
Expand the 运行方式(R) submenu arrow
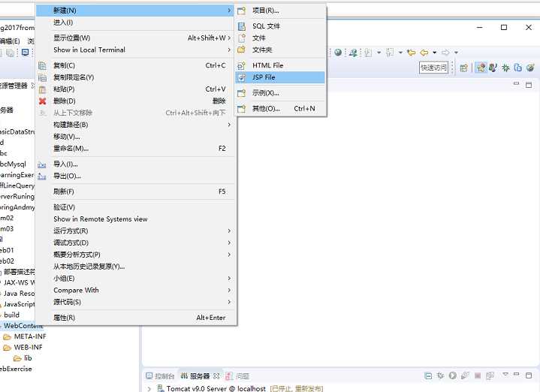[x=229, y=231]
